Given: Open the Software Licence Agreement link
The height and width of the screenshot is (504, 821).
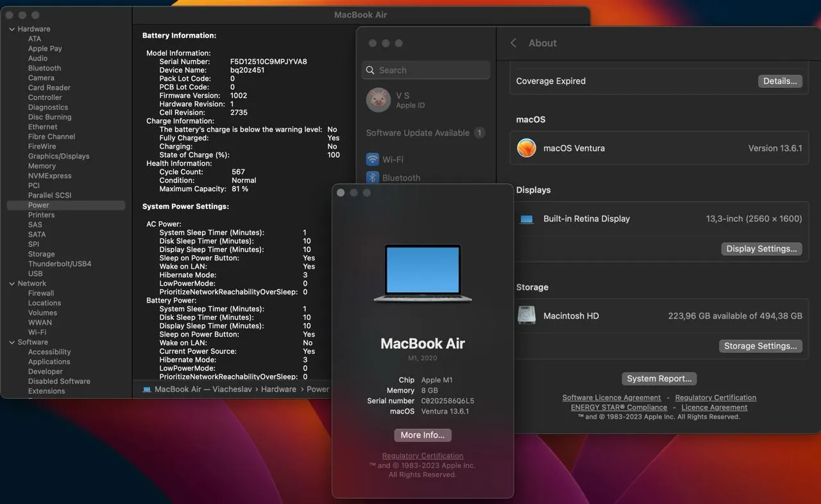Looking at the screenshot, I should pyautogui.click(x=611, y=398).
